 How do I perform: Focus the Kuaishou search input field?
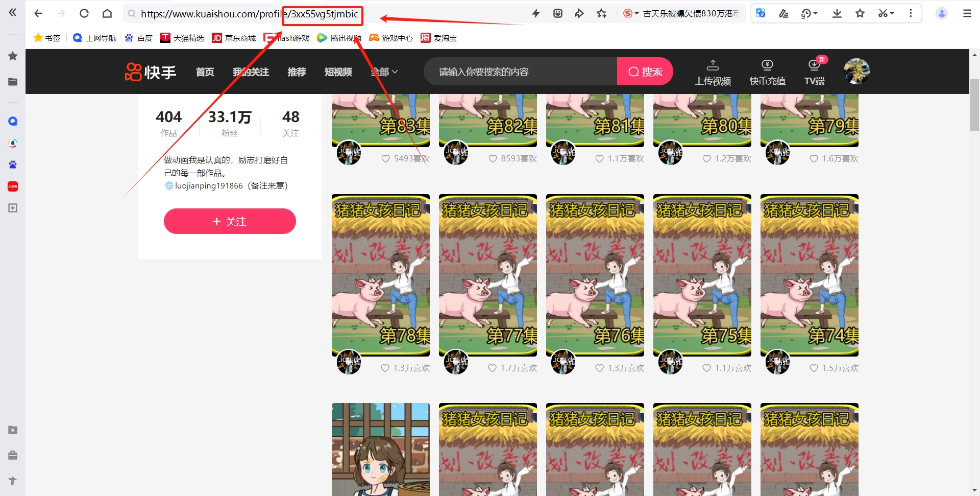(521, 72)
